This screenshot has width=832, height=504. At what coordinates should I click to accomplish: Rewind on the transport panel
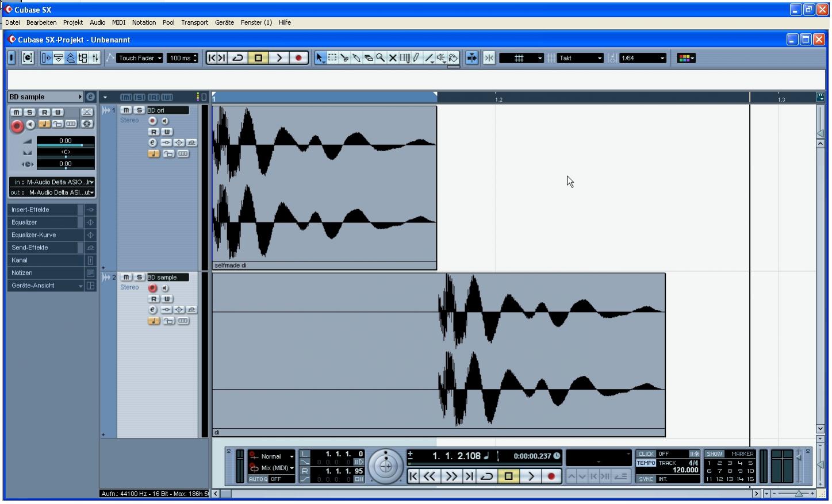[x=430, y=476]
